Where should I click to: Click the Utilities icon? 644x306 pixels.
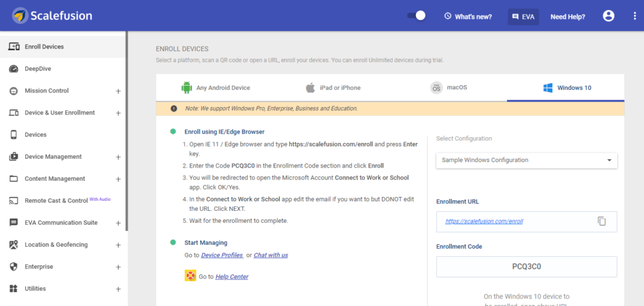click(x=14, y=289)
